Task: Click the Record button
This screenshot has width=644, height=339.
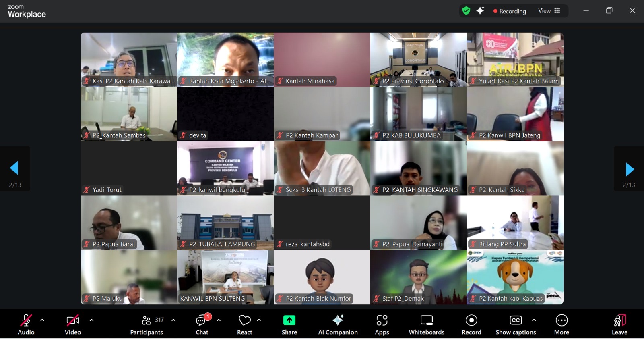Action: (x=471, y=324)
